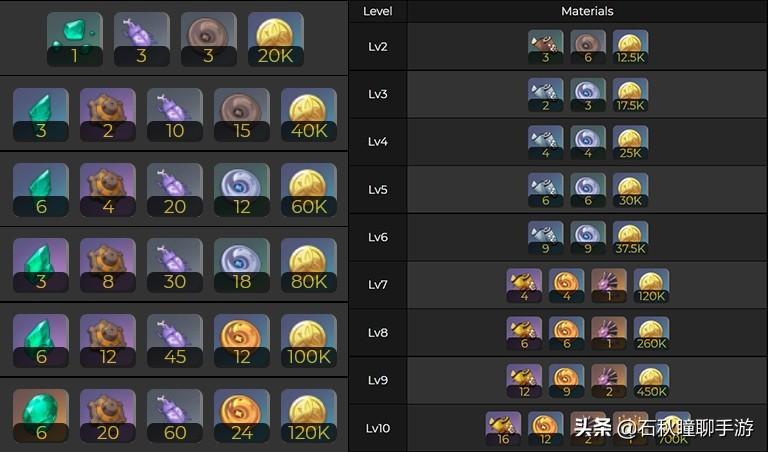Click the orange spiral disc icon labeled 24

(x=242, y=416)
